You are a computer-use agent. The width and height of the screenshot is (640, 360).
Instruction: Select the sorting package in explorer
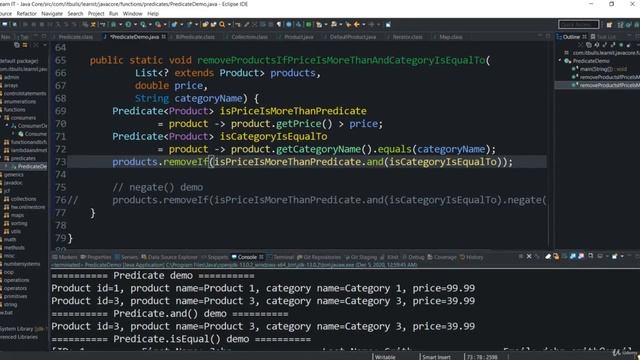[x=19, y=223]
